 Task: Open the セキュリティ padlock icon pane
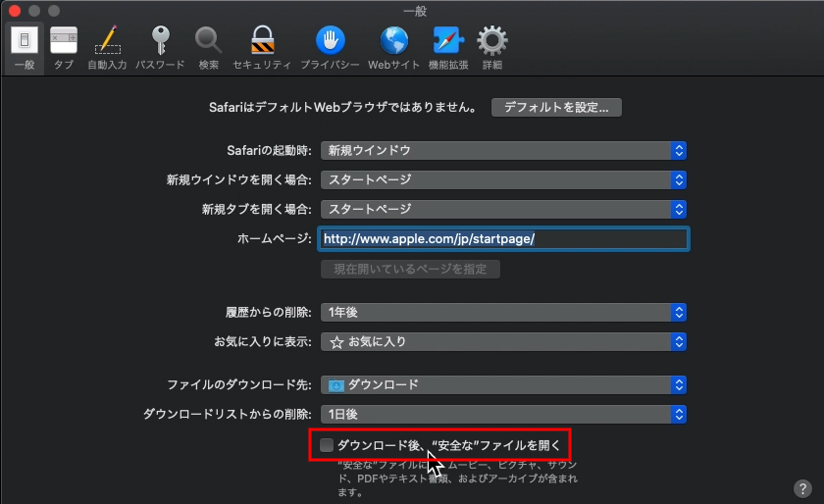coord(262,48)
